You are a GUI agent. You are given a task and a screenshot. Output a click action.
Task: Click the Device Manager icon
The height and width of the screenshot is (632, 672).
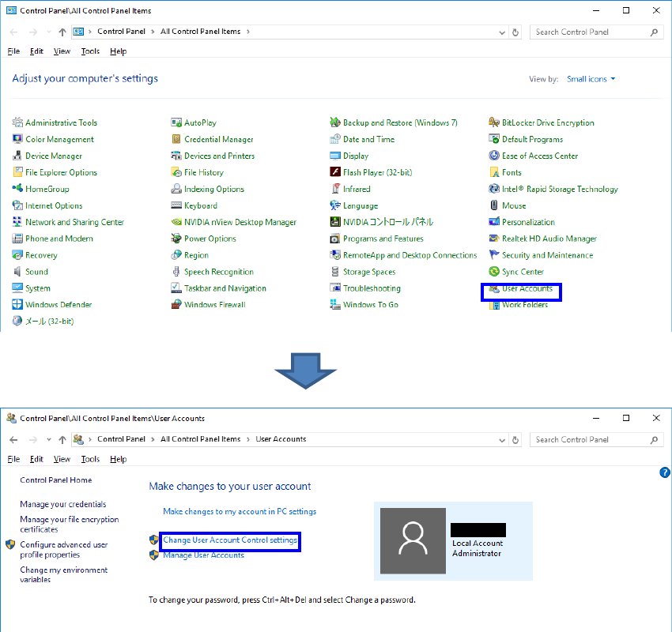click(17, 156)
